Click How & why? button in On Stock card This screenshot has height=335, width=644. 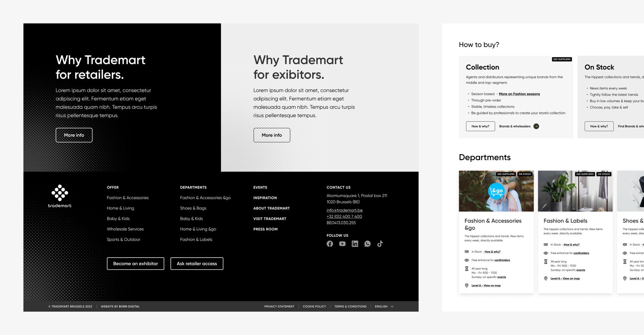click(599, 126)
